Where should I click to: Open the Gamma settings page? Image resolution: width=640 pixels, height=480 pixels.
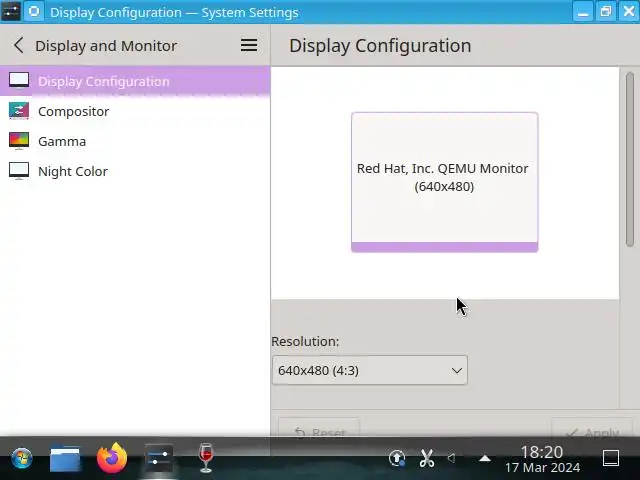[135, 141]
